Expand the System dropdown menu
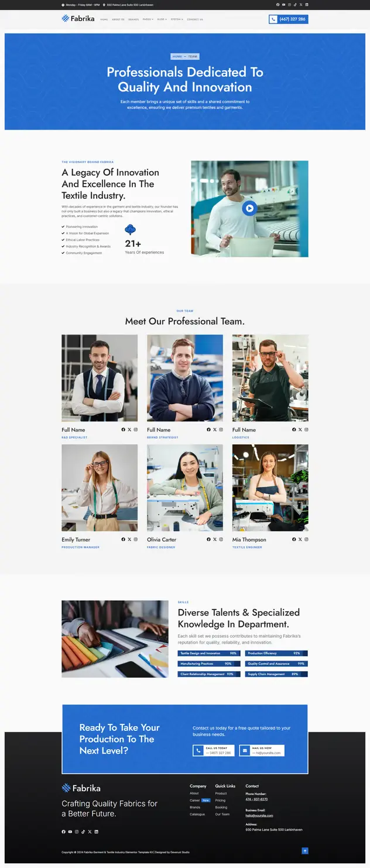This screenshot has width=370, height=868. tap(177, 19)
